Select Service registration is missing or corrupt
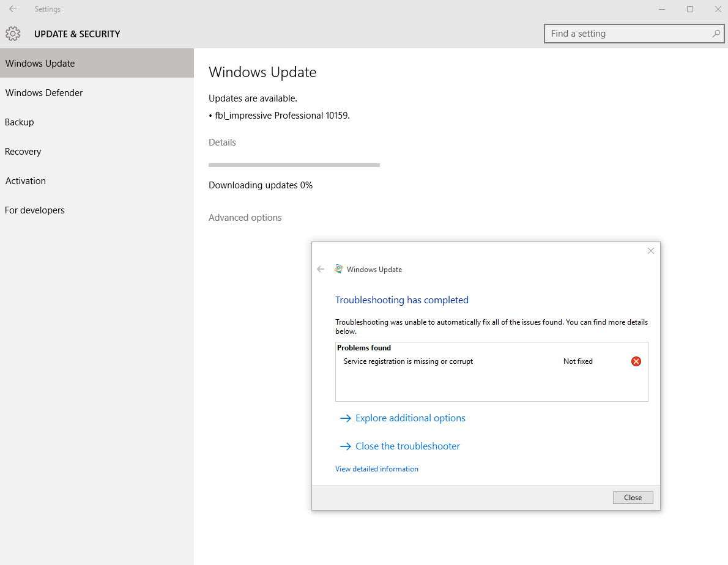Image resolution: width=728 pixels, height=565 pixels. click(408, 361)
